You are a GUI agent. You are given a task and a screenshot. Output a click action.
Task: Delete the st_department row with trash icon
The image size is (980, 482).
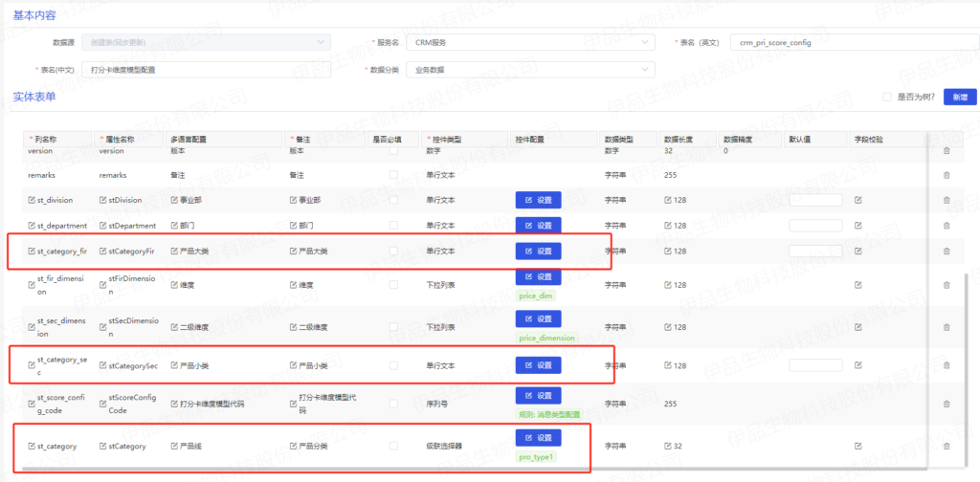947,226
